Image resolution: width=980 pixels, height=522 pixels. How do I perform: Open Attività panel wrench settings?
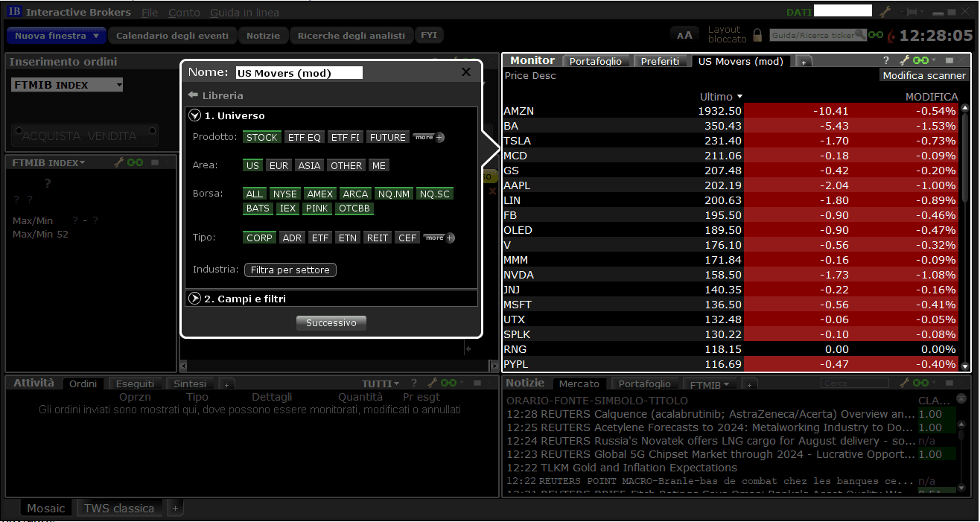[x=431, y=383]
